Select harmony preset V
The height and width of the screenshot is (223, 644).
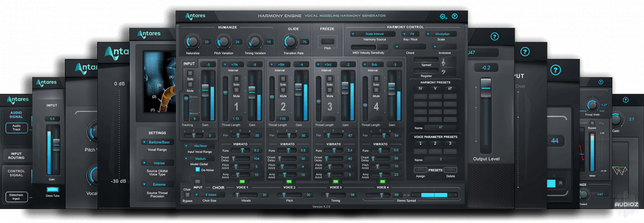435,87
